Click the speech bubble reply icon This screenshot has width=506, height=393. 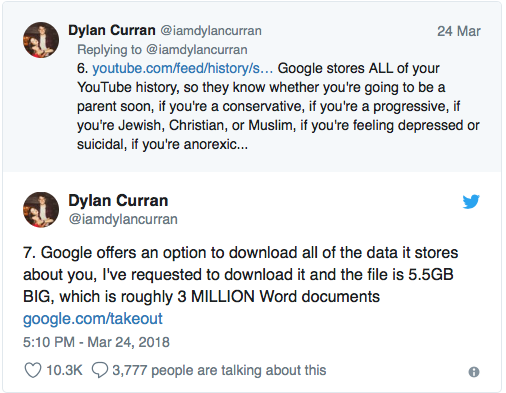(x=100, y=370)
